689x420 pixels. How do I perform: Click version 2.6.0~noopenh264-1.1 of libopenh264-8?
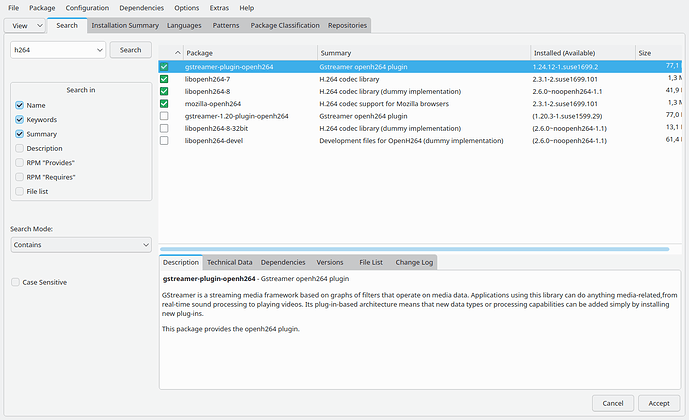pos(567,91)
